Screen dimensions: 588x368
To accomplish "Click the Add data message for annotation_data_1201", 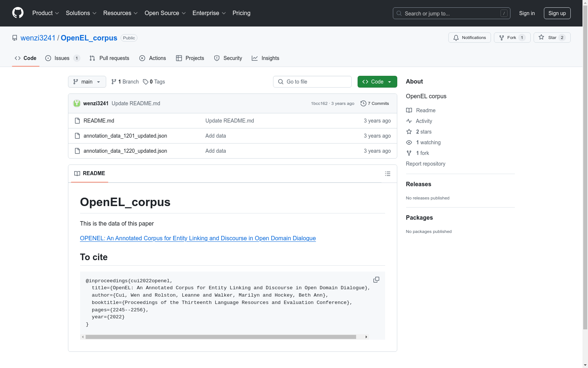I will [216, 136].
